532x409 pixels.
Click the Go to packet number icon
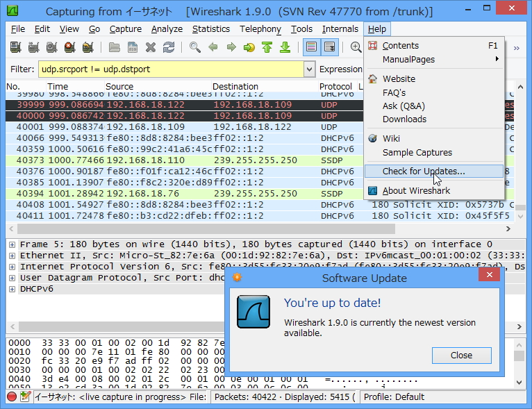click(249, 47)
